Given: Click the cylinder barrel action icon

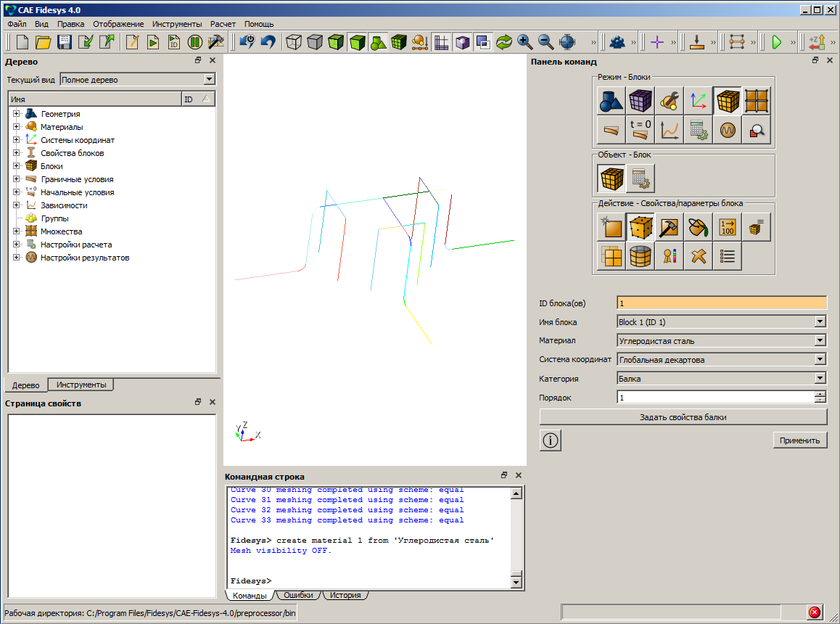Looking at the screenshot, I should point(641,256).
